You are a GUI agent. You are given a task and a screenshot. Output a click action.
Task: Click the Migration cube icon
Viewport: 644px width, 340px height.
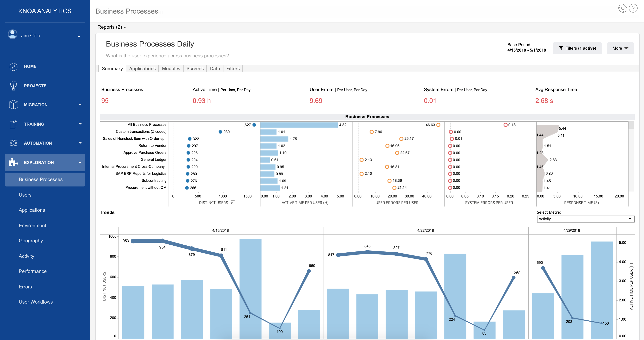click(14, 105)
